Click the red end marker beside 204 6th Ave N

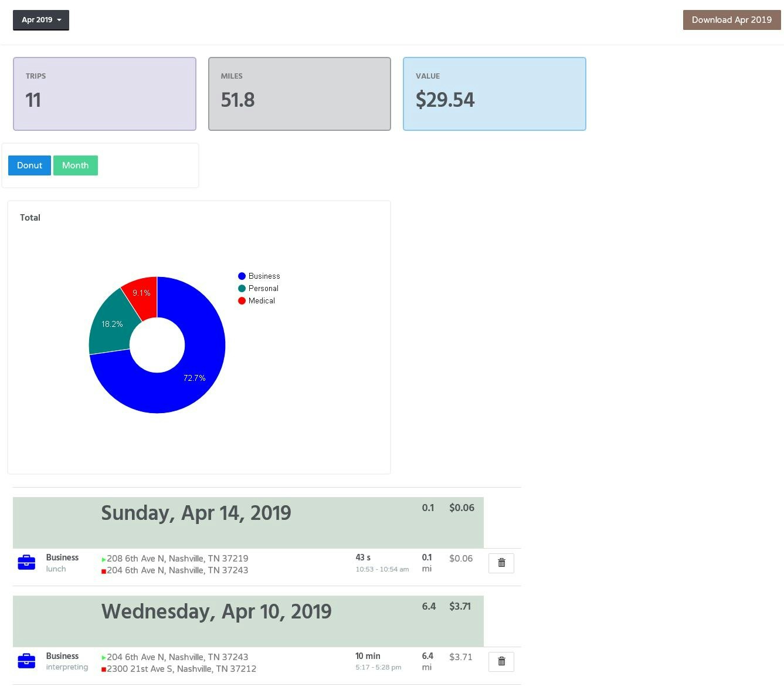pyautogui.click(x=103, y=570)
